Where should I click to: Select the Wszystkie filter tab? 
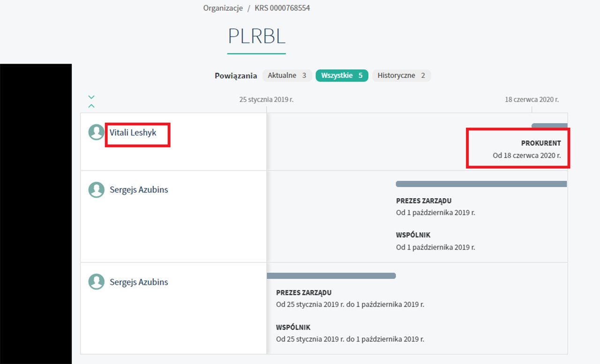coord(342,75)
